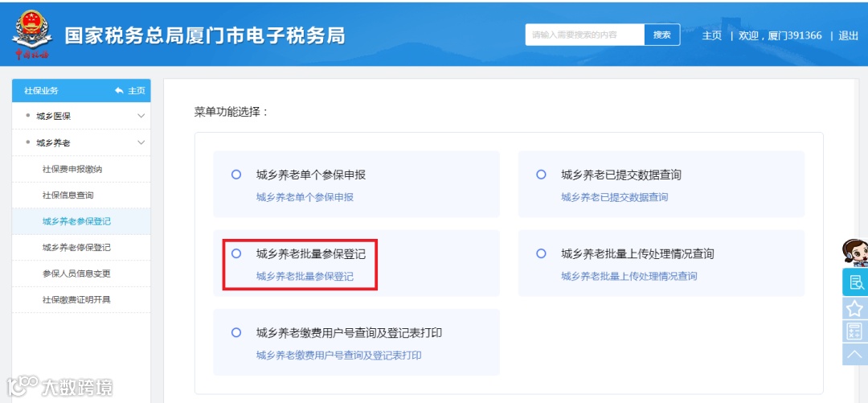Open 城乡医保 menu section
Image resolution: width=868 pixels, height=403 pixels.
tap(81, 116)
